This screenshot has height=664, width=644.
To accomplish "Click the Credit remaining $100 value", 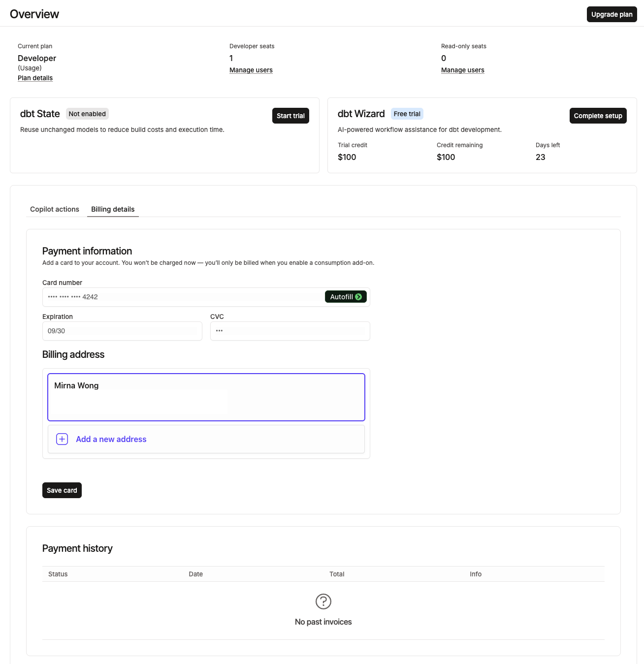I will [446, 157].
